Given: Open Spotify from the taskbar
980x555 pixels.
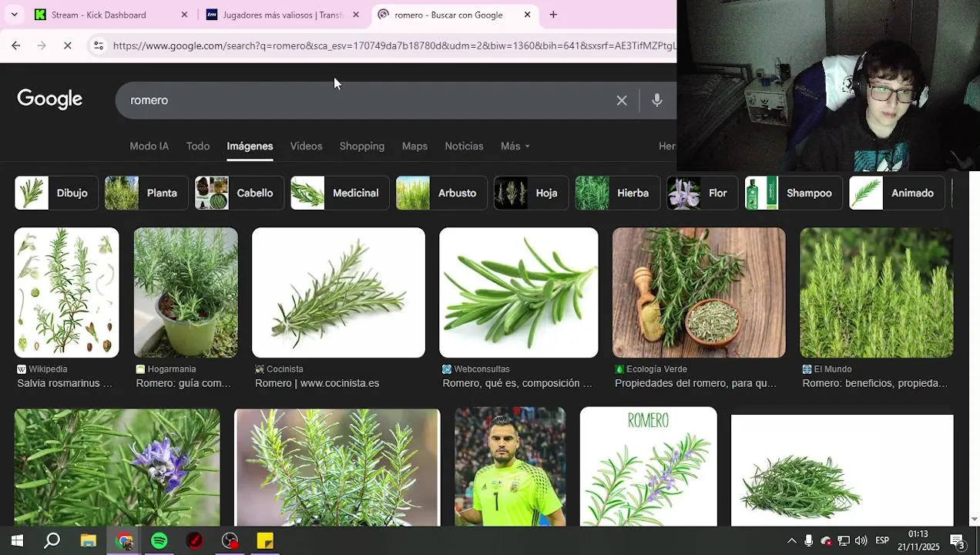Looking at the screenshot, I should pos(159,541).
